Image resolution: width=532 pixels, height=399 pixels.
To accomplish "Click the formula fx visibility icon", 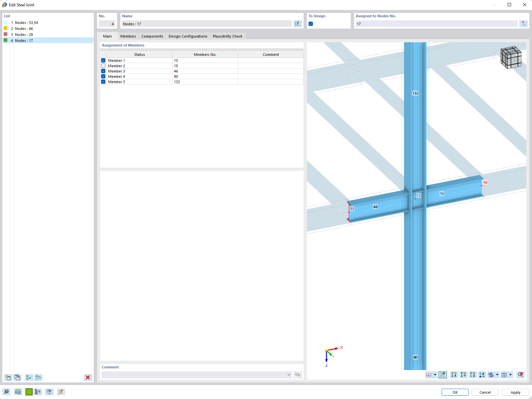I will 61,392.
